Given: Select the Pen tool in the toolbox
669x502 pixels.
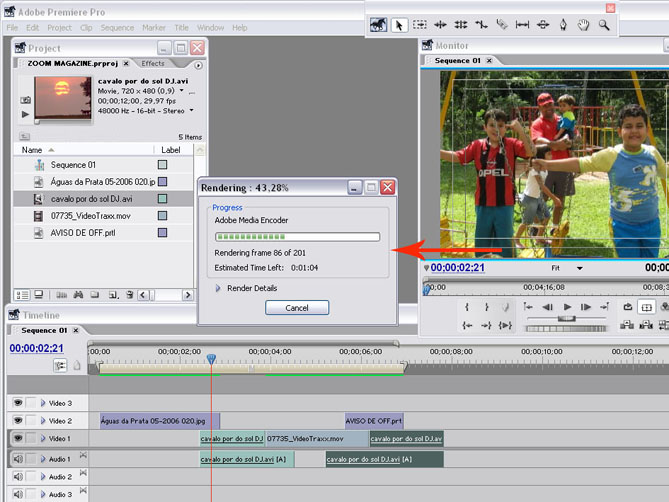Looking at the screenshot, I should tap(563, 25).
